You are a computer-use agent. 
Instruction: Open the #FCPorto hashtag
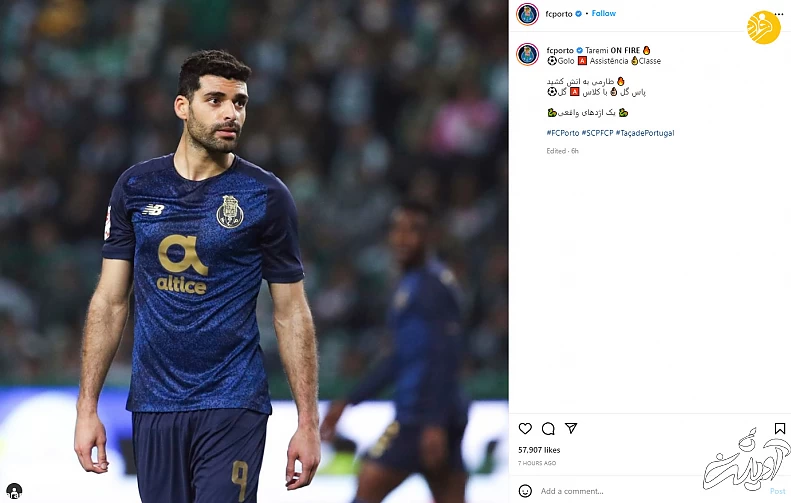[x=562, y=133]
